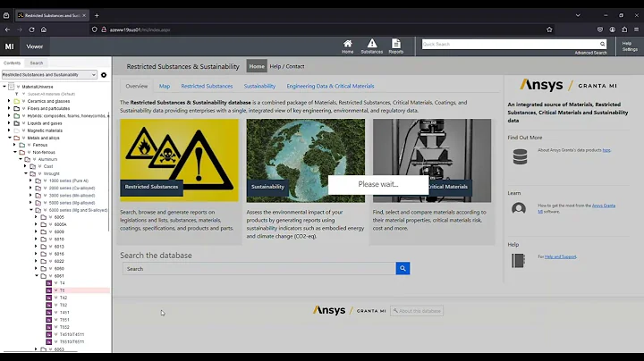The width and height of the screenshot is (644, 361).
Task: Expand the Ceramics and glasses node
Action: pyautogui.click(x=9, y=101)
